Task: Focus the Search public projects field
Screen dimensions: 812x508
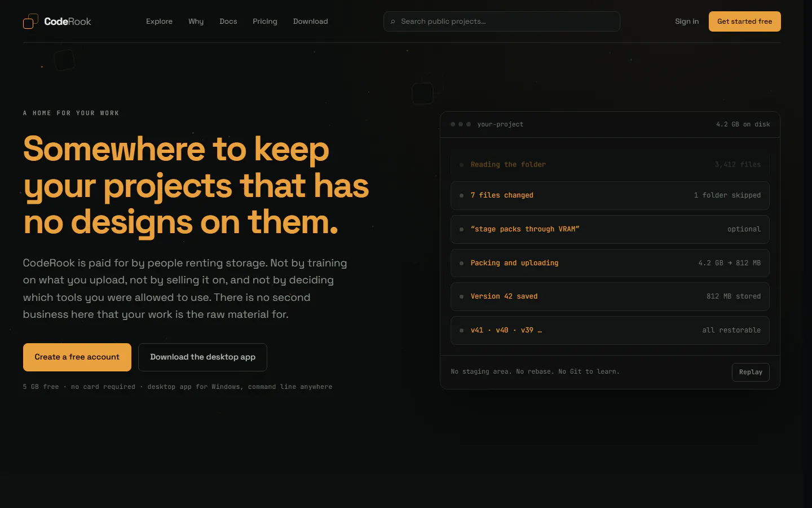Action: click(x=502, y=21)
